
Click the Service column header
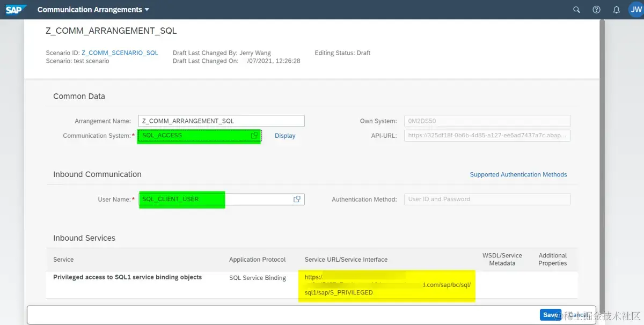[63, 260]
